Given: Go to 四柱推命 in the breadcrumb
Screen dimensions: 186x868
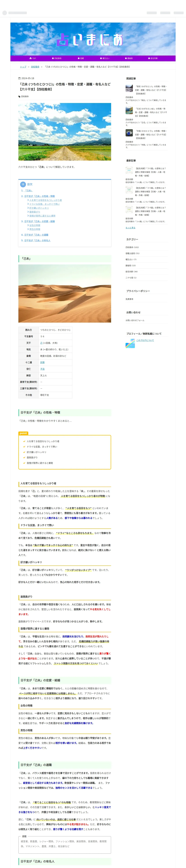Looking at the screenshot, I should pyautogui.click(x=35, y=67).
